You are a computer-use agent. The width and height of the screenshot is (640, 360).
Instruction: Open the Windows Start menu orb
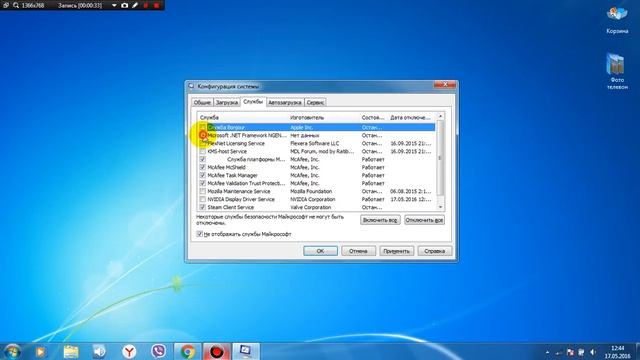[x=12, y=351]
